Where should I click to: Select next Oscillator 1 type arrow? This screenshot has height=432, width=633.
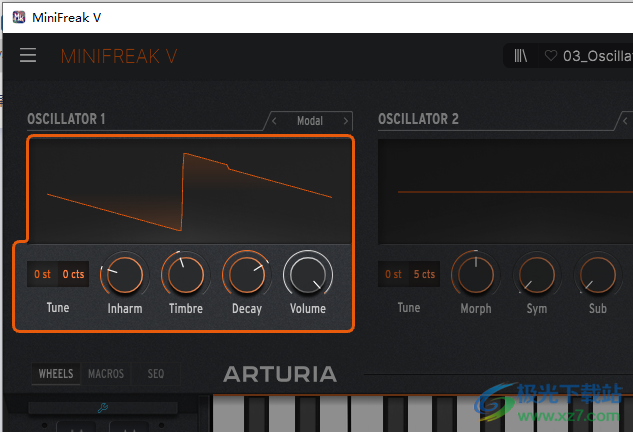pyautogui.click(x=346, y=121)
